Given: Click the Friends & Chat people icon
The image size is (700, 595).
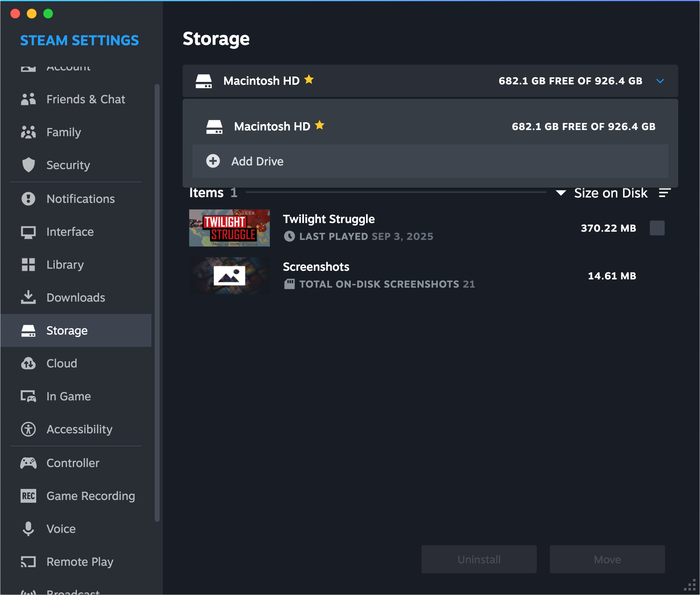Looking at the screenshot, I should tap(28, 99).
